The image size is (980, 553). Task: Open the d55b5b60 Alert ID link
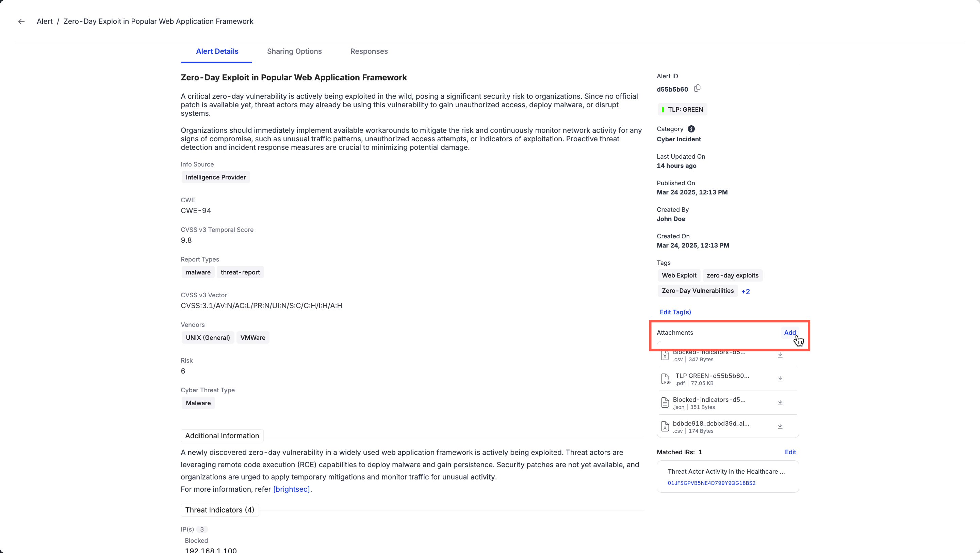click(672, 90)
